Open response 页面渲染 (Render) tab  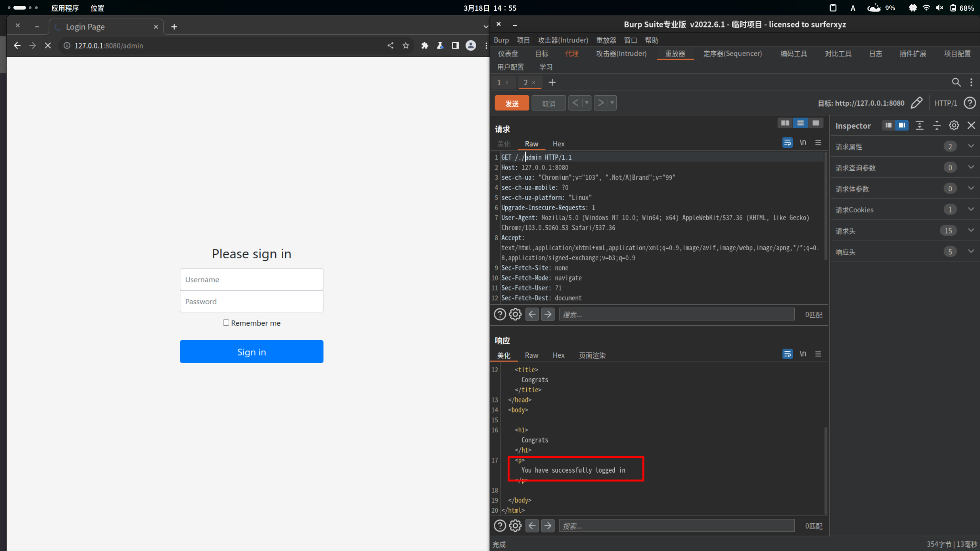tap(592, 355)
